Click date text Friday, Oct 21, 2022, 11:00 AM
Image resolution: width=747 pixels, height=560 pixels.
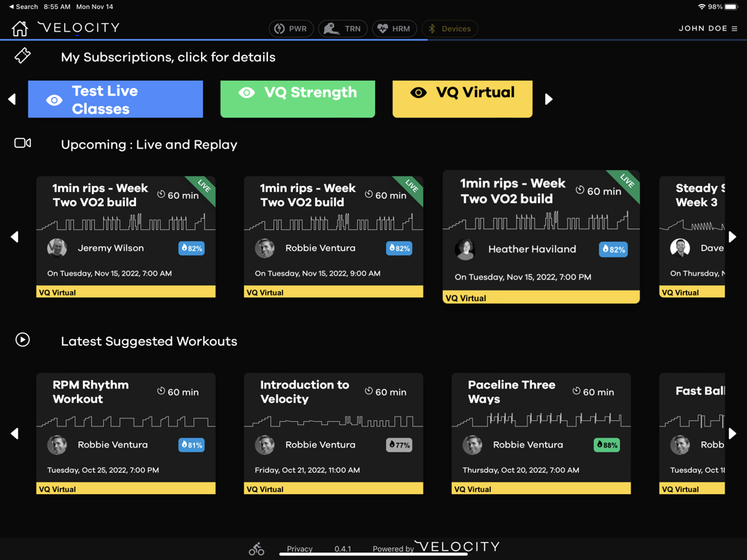coord(307,470)
